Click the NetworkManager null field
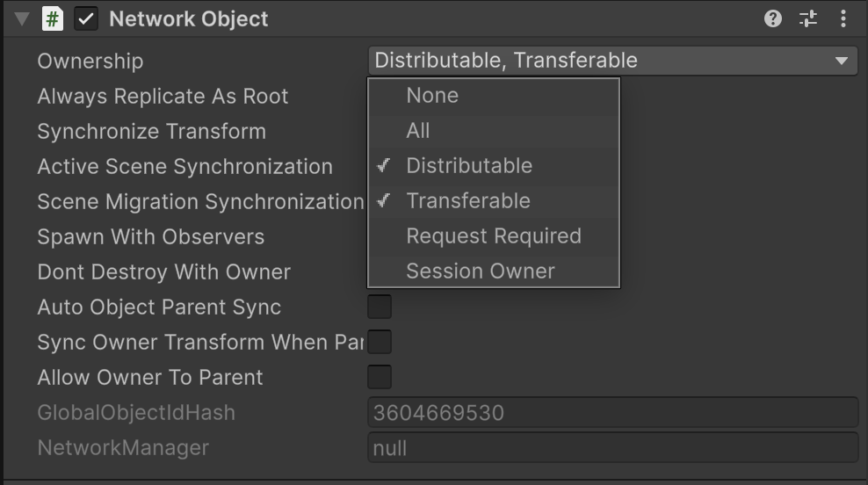The width and height of the screenshot is (868, 485). (x=612, y=447)
